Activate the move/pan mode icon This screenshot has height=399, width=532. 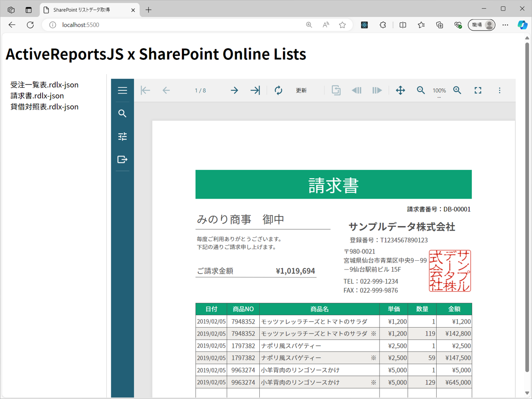tap(400, 90)
